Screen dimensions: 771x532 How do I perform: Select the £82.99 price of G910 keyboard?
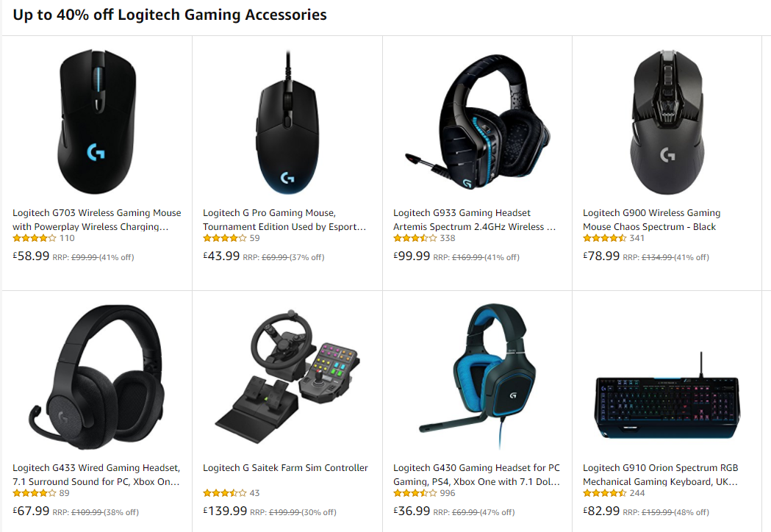[x=601, y=511]
